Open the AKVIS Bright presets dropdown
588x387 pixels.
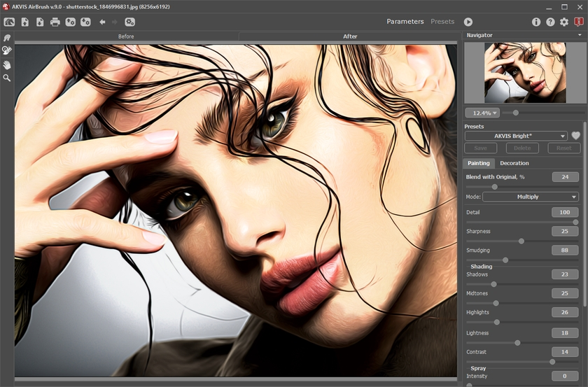click(516, 136)
